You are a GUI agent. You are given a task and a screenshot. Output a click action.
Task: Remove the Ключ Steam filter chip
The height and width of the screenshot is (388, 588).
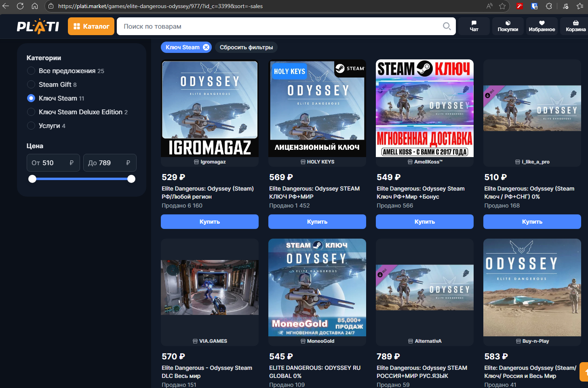click(206, 47)
